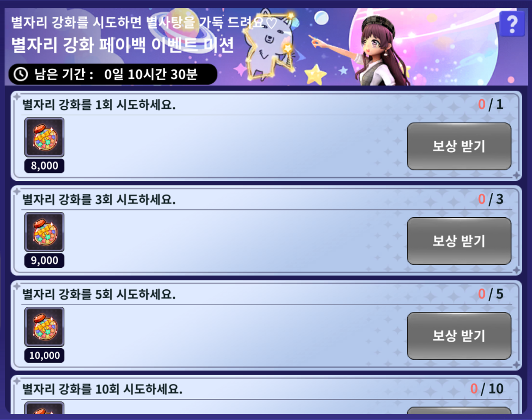
Task: Click the clock icon beside 남은 기간
Action: pos(21,74)
